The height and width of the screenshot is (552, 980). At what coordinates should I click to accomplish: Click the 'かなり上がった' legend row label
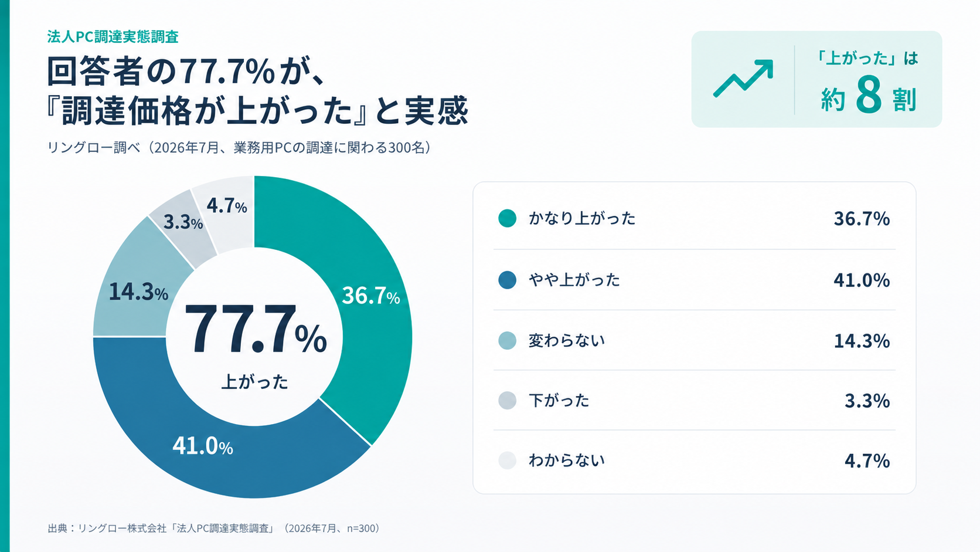tap(582, 218)
